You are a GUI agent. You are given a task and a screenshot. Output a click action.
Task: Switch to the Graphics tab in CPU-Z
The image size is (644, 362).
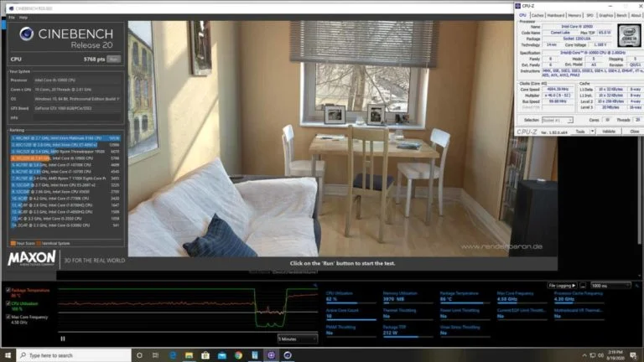(605, 15)
